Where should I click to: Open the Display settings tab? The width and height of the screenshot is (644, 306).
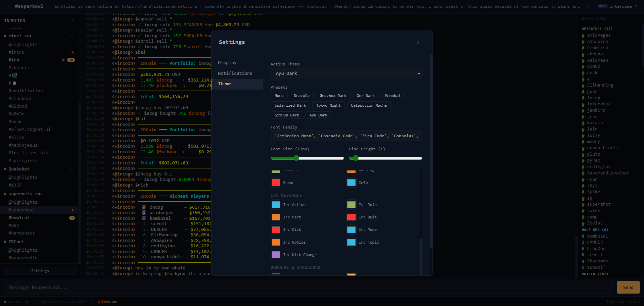[237, 63]
